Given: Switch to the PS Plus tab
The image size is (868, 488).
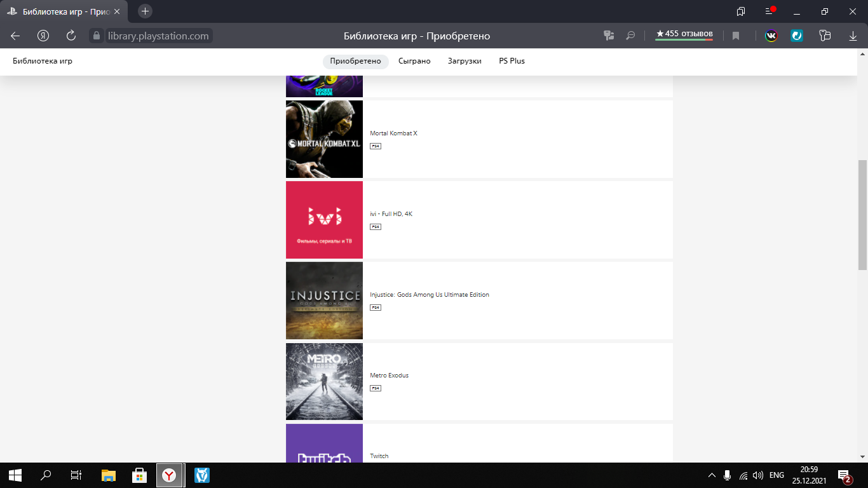Looking at the screenshot, I should point(512,61).
